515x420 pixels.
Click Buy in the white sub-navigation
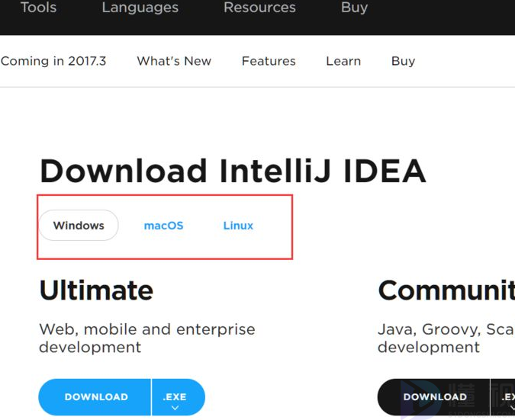coord(403,61)
